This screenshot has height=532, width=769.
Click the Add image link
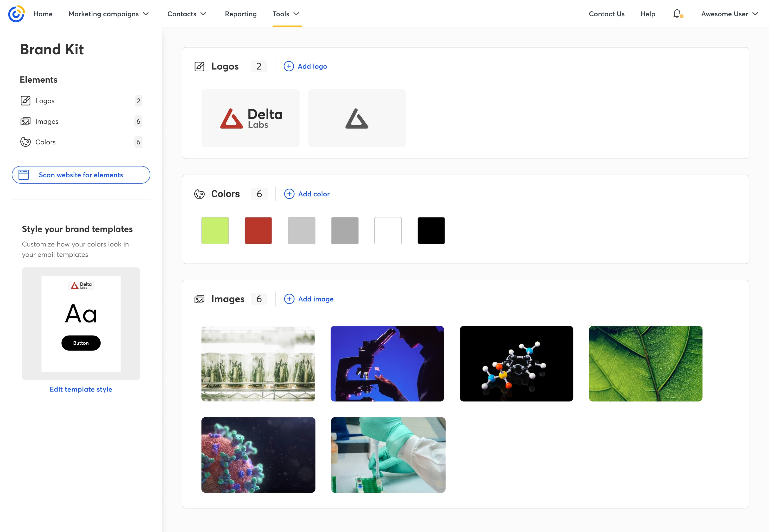pos(316,299)
